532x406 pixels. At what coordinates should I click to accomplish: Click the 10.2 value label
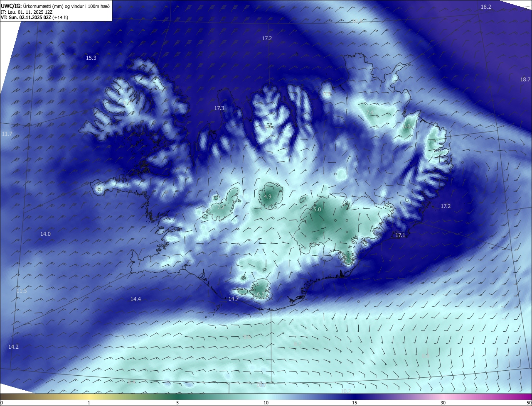pyautogui.click(x=346, y=391)
